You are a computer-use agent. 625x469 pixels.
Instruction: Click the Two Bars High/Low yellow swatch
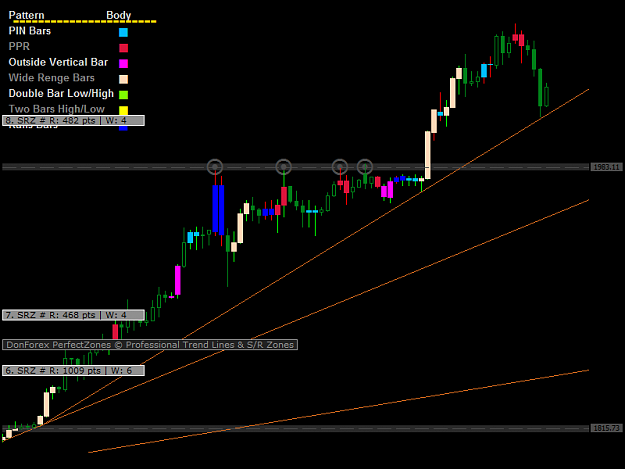pyautogui.click(x=123, y=110)
